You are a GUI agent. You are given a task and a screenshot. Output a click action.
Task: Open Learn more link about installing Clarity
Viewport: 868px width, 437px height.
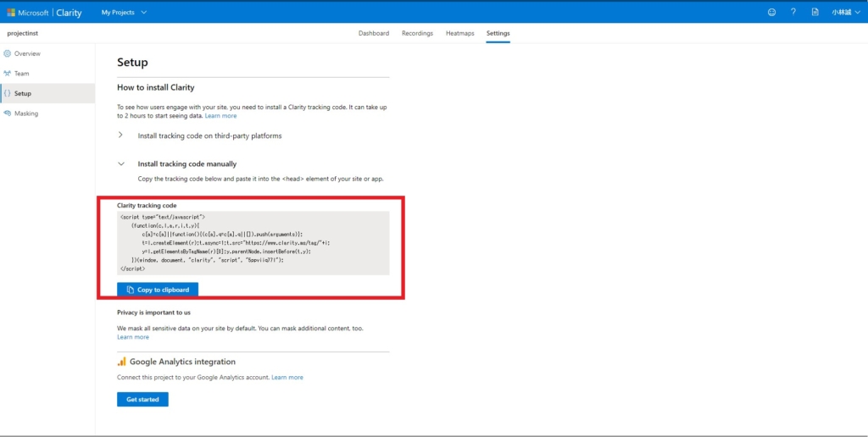(x=220, y=116)
